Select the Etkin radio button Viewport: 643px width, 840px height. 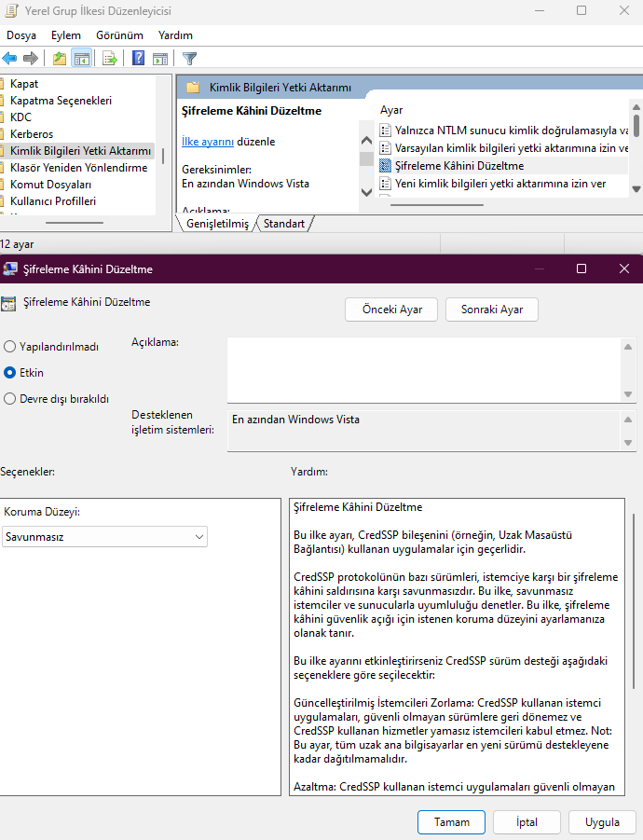(x=10, y=372)
